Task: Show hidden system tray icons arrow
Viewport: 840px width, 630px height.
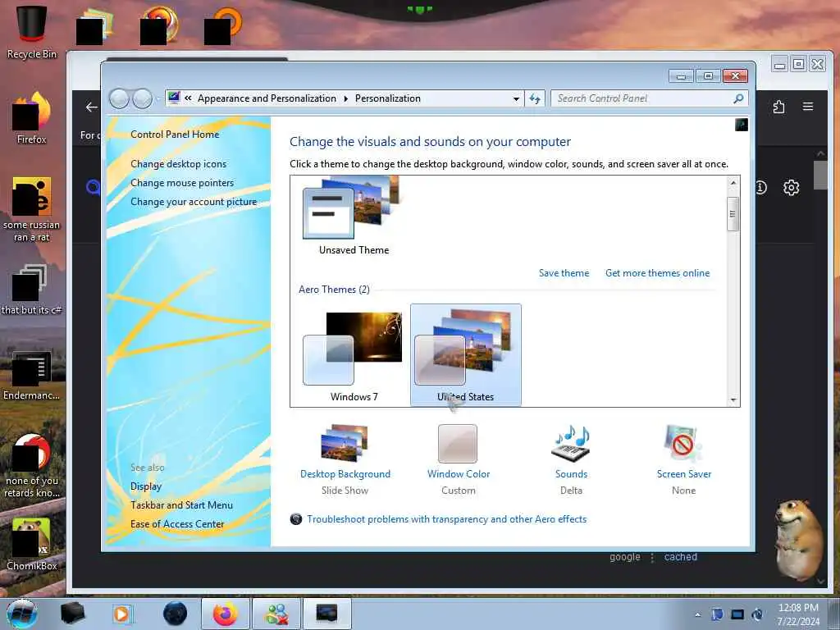Action: pos(697,615)
